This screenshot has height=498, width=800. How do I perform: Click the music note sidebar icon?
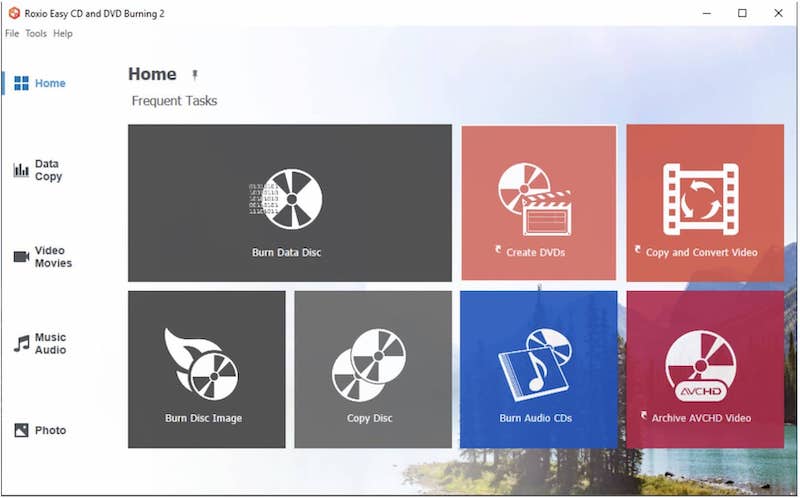(x=21, y=343)
